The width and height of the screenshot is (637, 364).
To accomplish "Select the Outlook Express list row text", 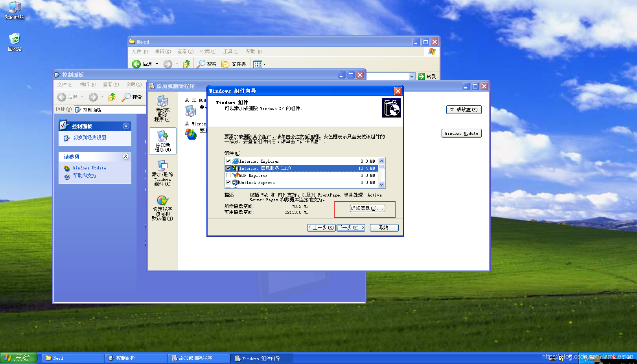I will 257,182.
